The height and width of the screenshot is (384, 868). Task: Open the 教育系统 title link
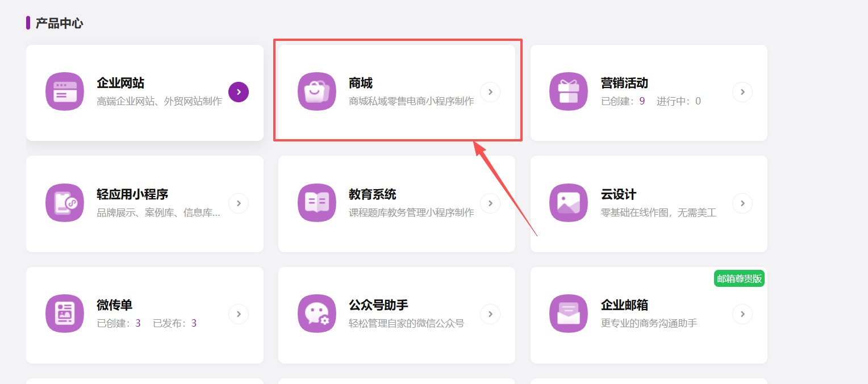point(373,194)
